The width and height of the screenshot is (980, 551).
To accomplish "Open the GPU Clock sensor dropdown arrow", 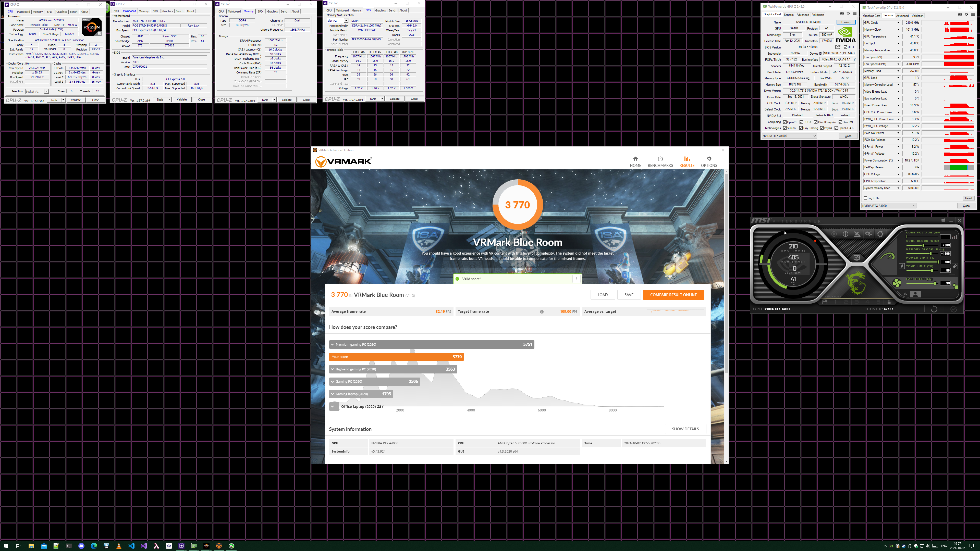I will click(x=898, y=23).
